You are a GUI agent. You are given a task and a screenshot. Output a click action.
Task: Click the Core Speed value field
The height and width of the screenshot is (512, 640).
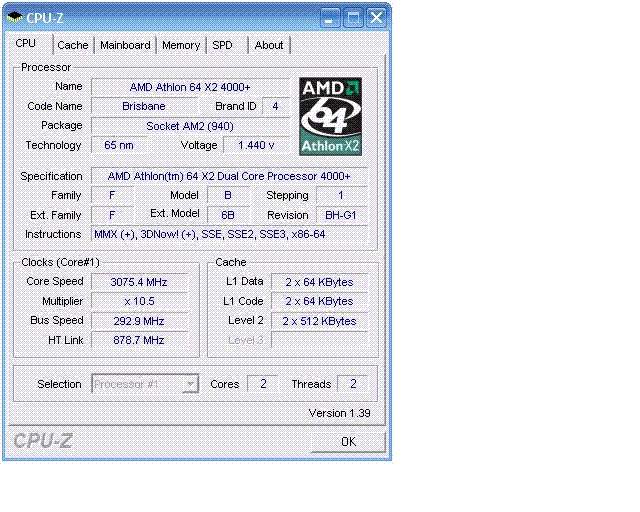pyautogui.click(x=139, y=282)
